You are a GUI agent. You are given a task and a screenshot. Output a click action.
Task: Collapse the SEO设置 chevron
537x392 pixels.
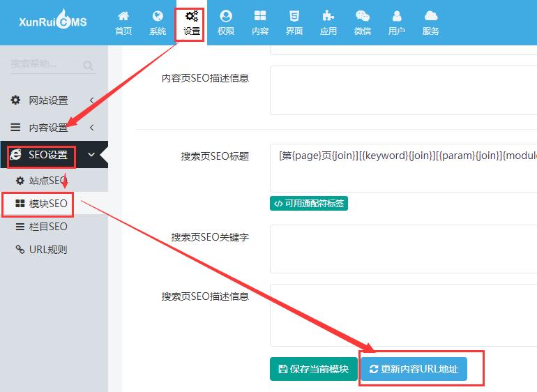point(91,155)
